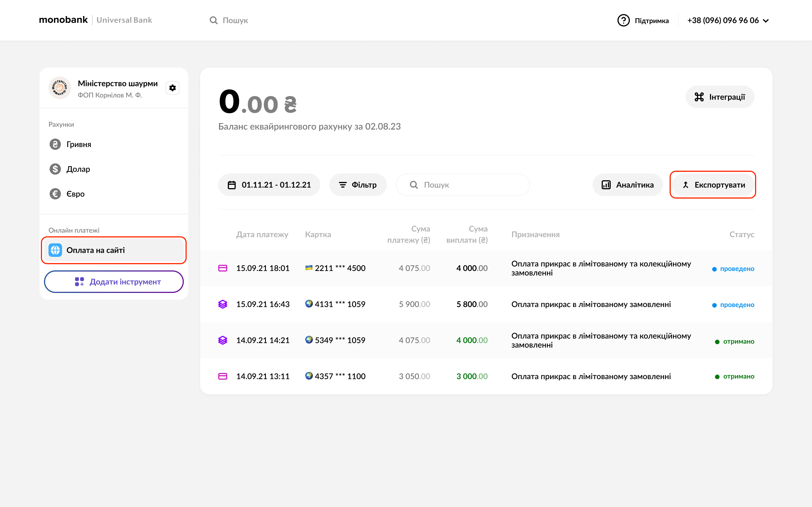Click the Експортувати button
This screenshot has width=812, height=507.
pyautogui.click(x=713, y=185)
